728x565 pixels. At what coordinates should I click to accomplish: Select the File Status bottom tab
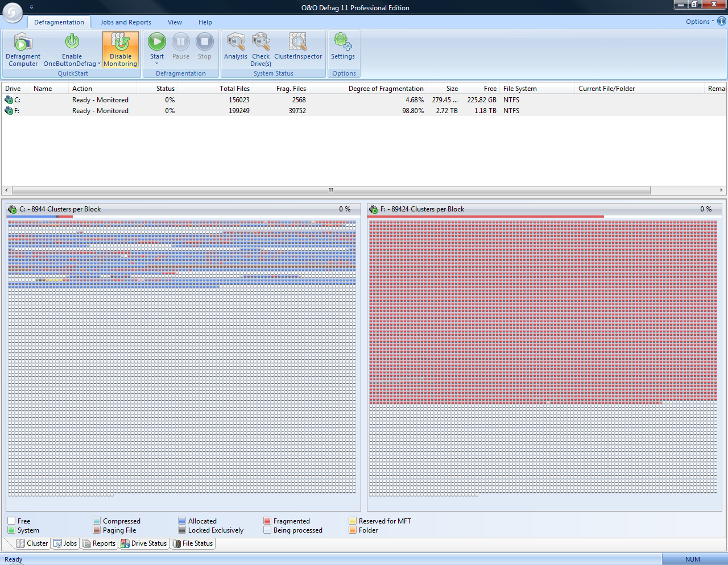pyautogui.click(x=193, y=543)
